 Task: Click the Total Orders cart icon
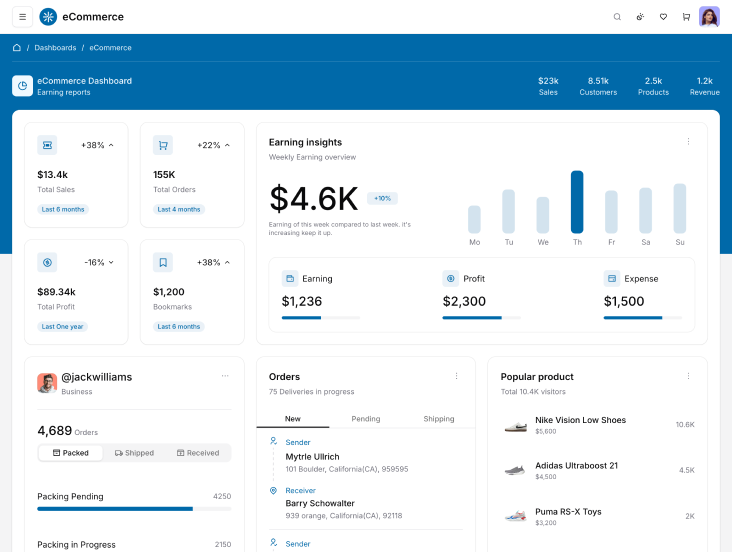[163, 145]
